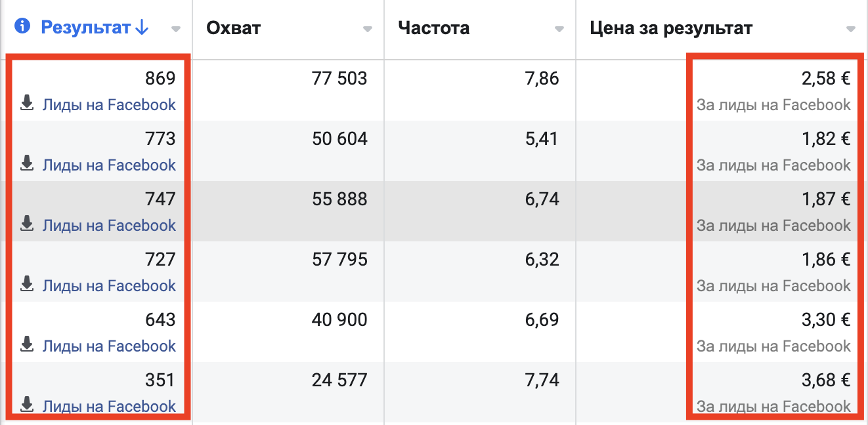Click download icon in the 643 leads row

coord(27,345)
